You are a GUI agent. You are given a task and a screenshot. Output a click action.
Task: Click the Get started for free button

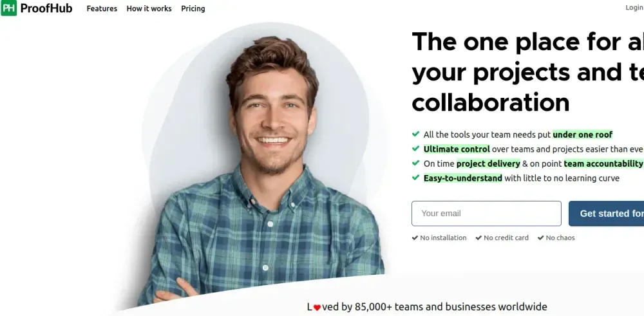pyautogui.click(x=606, y=214)
